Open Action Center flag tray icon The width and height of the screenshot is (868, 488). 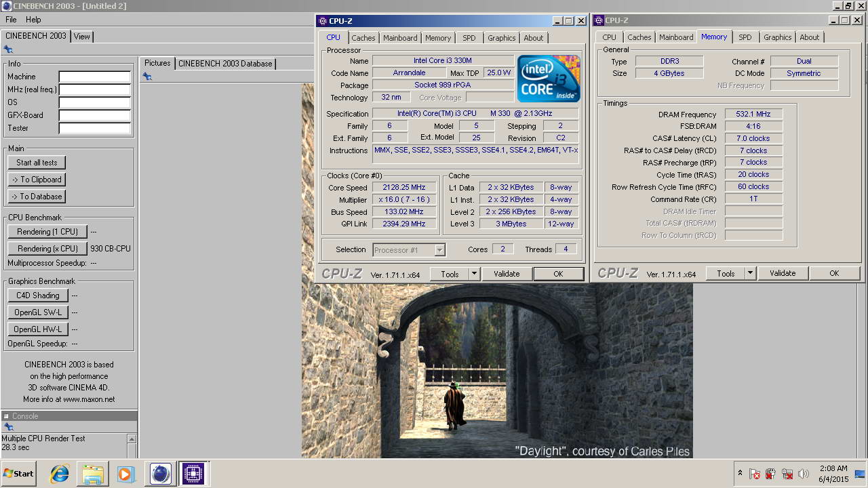[755, 474]
